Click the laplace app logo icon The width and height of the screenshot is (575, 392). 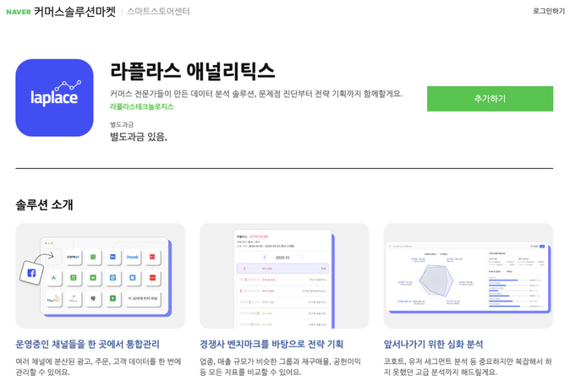(54, 98)
